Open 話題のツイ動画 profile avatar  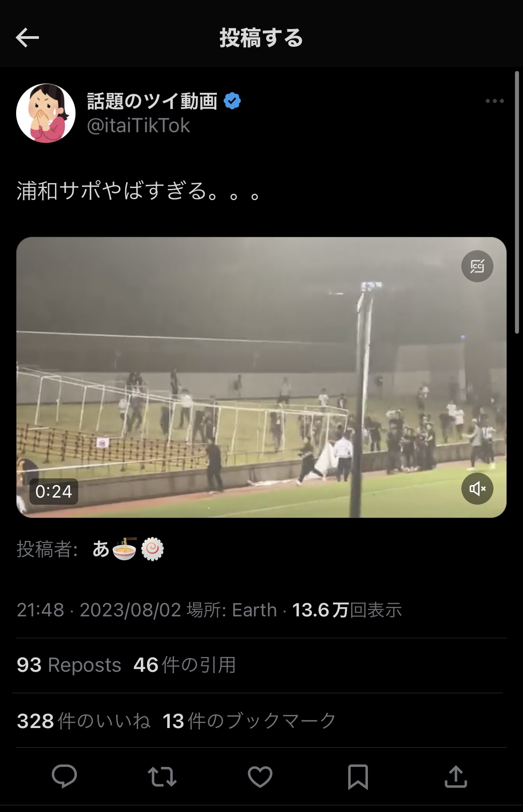pos(46,113)
